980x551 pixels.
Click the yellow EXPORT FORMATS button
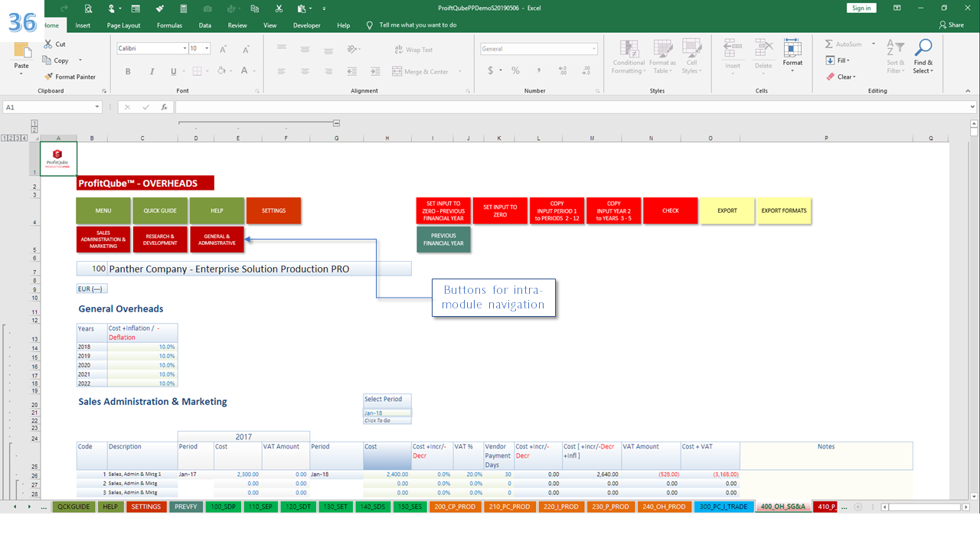[x=784, y=210]
